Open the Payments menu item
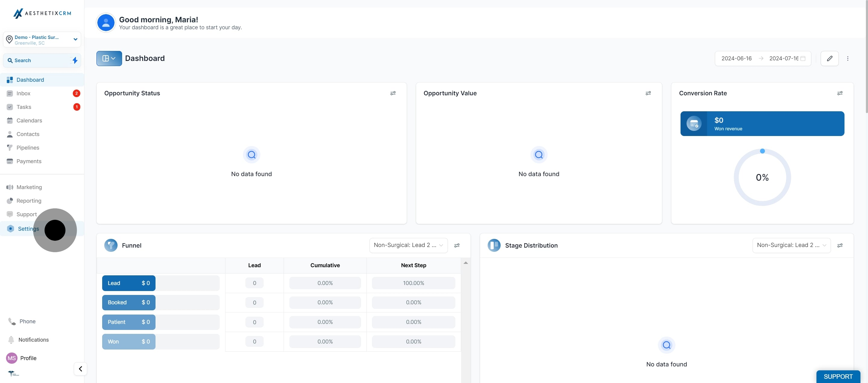 point(42,161)
